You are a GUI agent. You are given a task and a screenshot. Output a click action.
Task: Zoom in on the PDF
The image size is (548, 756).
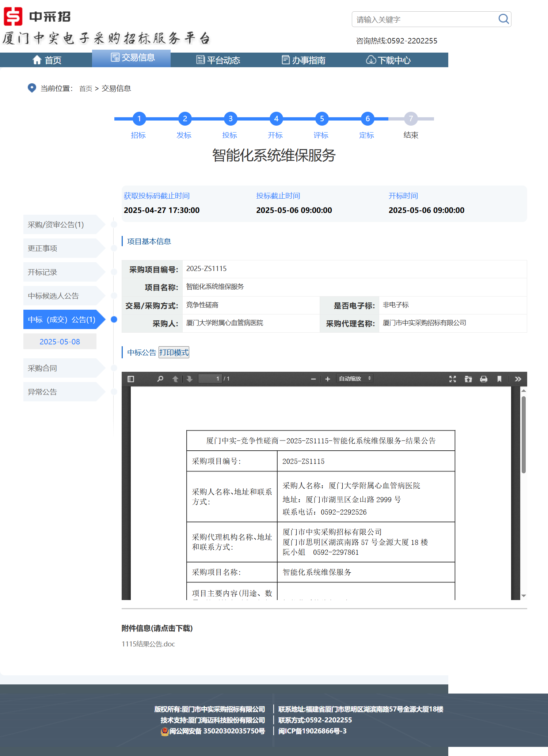click(x=328, y=379)
